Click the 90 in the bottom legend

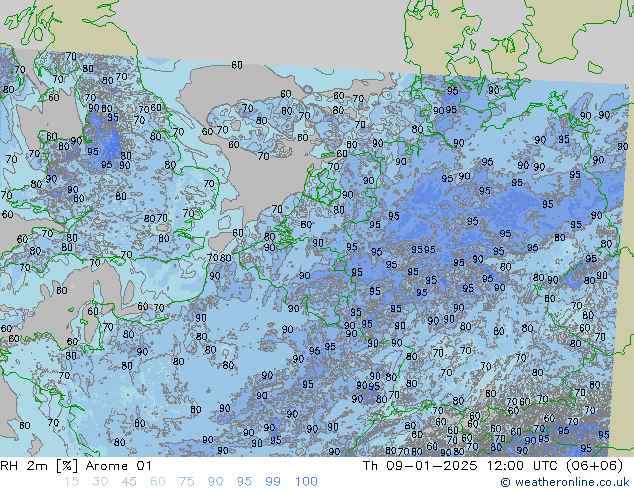215,482
